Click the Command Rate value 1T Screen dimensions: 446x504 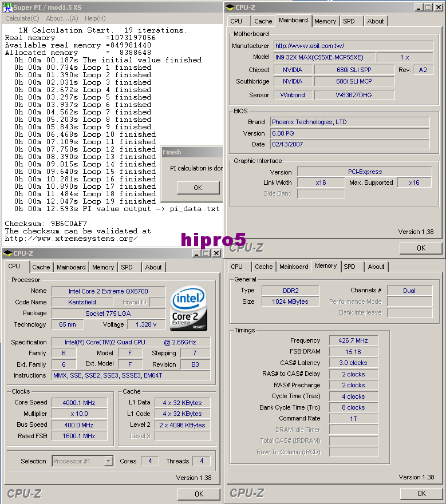pyautogui.click(x=353, y=419)
